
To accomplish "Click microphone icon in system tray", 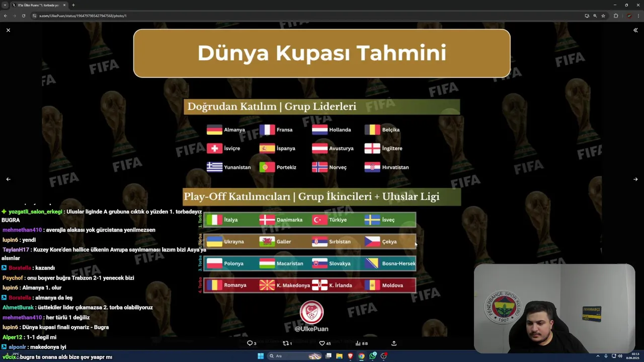I will [x=606, y=356].
